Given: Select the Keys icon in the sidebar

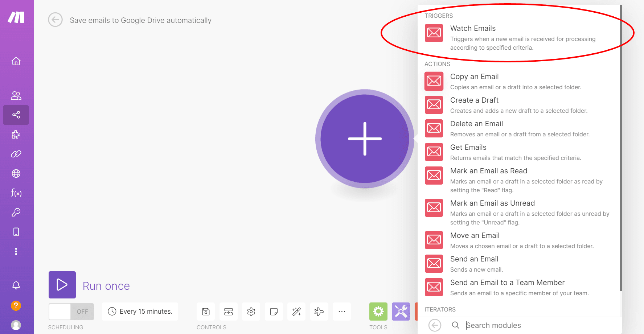Looking at the screenshot, I should coord(16,212).
